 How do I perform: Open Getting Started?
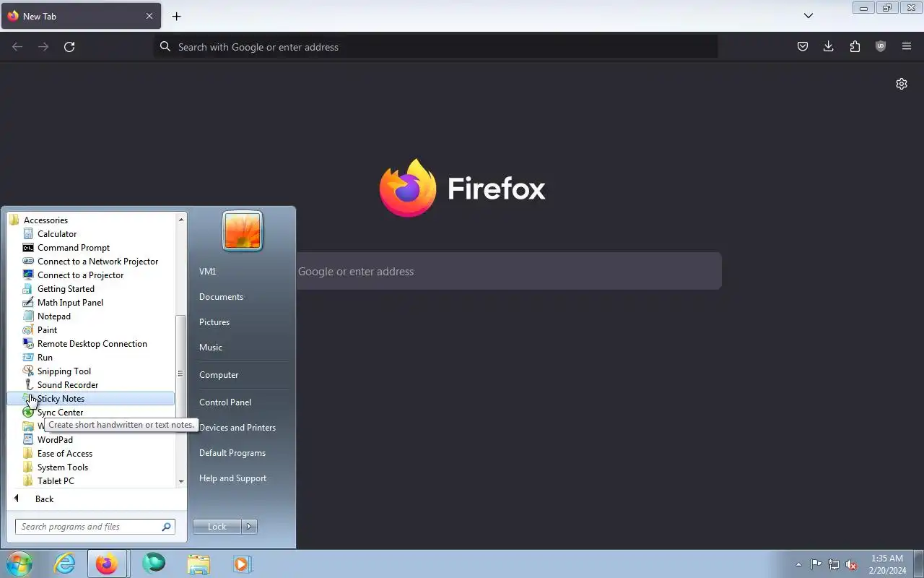66,289
